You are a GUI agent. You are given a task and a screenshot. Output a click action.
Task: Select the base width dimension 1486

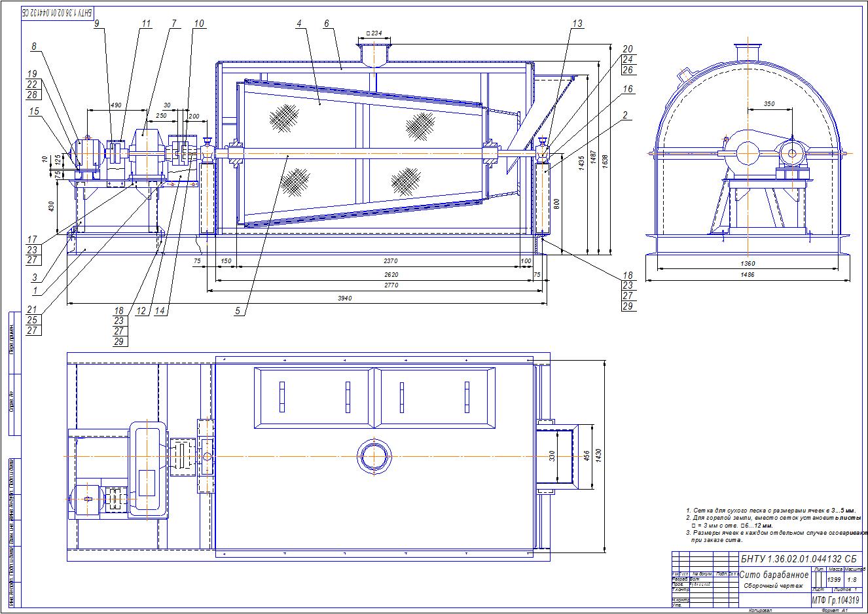pyautogui.click(x=747, y=275)
